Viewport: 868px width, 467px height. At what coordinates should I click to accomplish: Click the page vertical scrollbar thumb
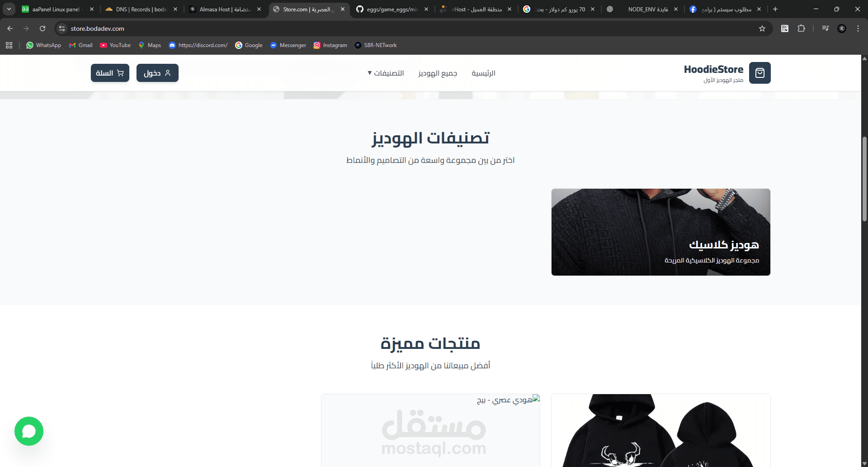point(864,179)
